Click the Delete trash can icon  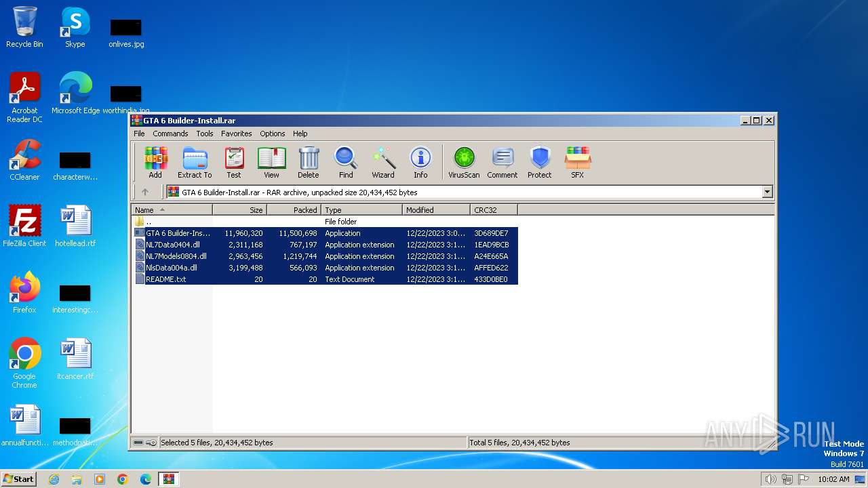pyautogui.click(x=308, y=163)
